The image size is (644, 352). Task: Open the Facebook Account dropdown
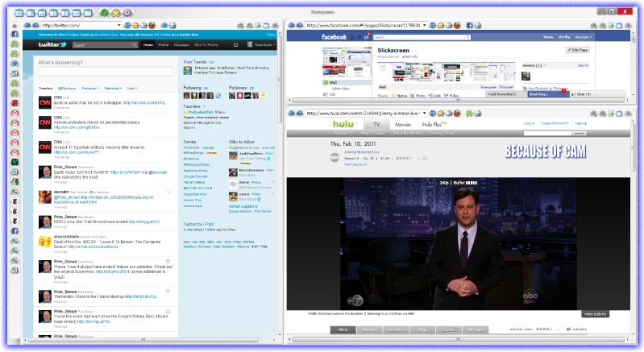pos(584,37)
